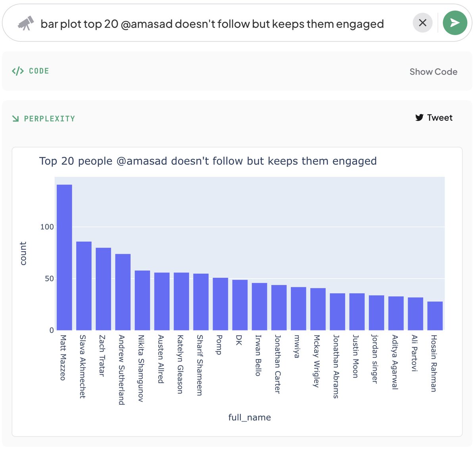Click the Hosain Rahman bar
This screenshot has height=451, width=476.
tap(435, 316)
